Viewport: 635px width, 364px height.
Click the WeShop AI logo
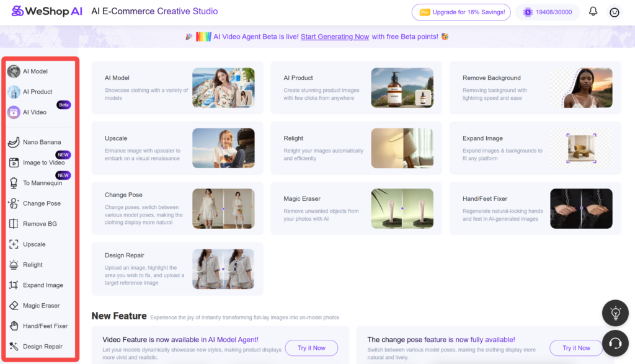pyautogui.click(x=46, y=12)
